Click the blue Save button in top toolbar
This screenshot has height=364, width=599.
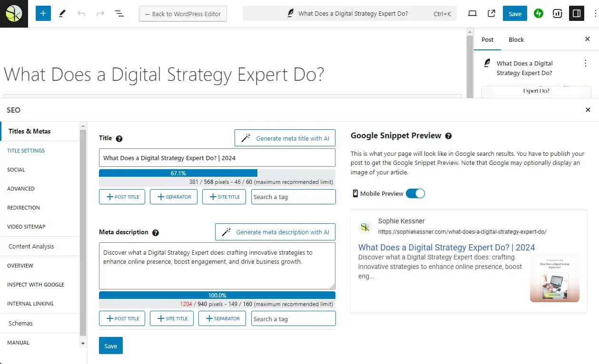pos(515,14)
